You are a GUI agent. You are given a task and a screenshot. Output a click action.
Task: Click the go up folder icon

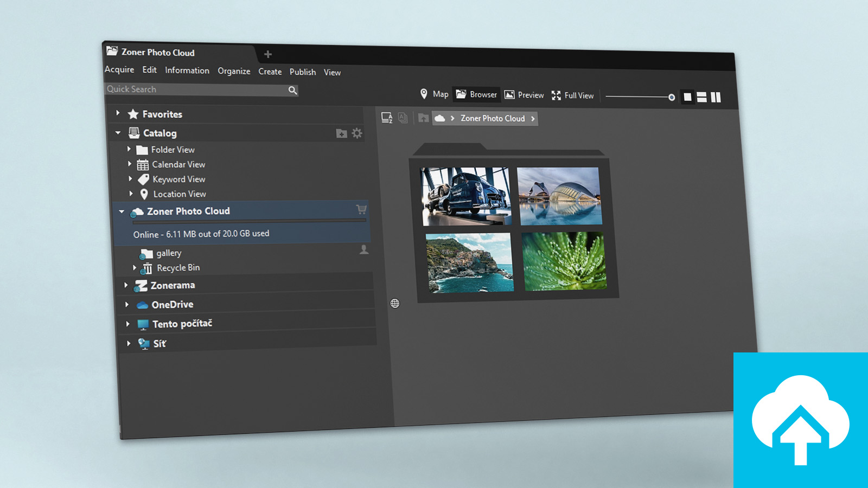(423, 118)
